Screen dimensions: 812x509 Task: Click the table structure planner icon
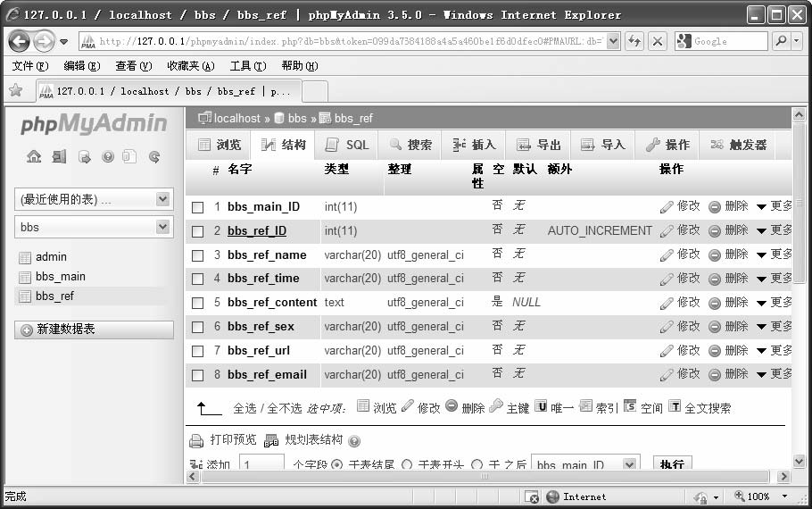(271, 440)
